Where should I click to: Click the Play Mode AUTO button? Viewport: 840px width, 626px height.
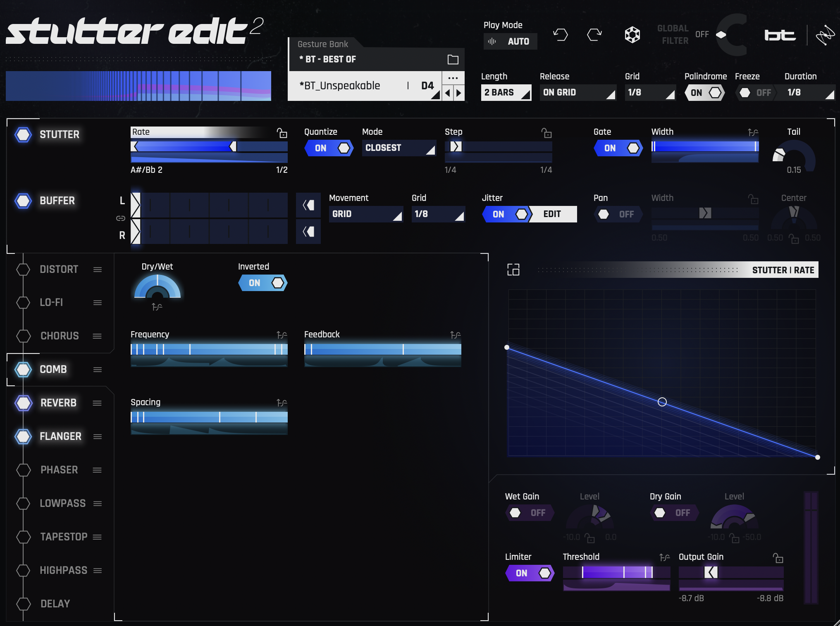(x=511, y=41)
